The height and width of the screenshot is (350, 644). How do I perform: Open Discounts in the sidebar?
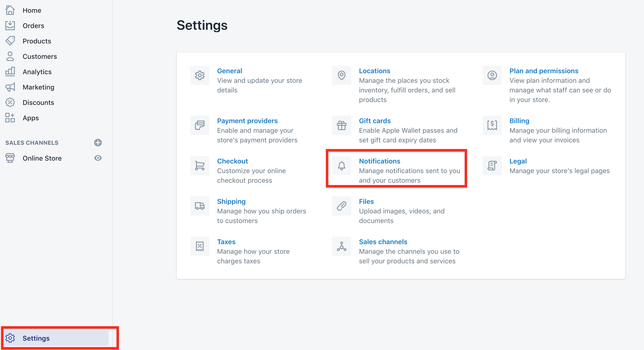click(x=38, y=103)
